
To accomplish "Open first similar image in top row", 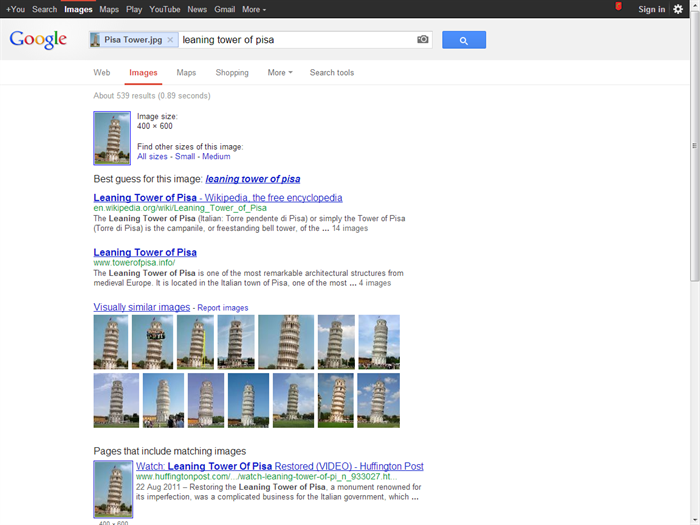I will point(111,342).
